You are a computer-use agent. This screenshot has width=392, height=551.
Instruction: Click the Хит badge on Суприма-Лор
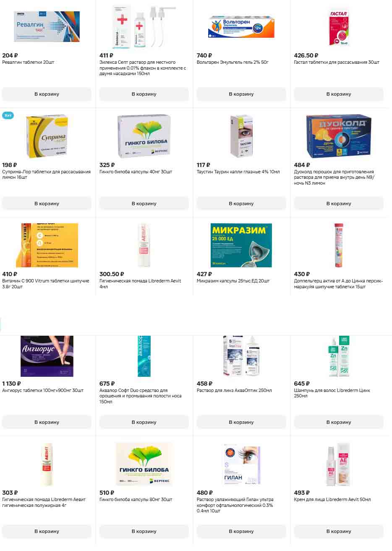pos(8,115)
